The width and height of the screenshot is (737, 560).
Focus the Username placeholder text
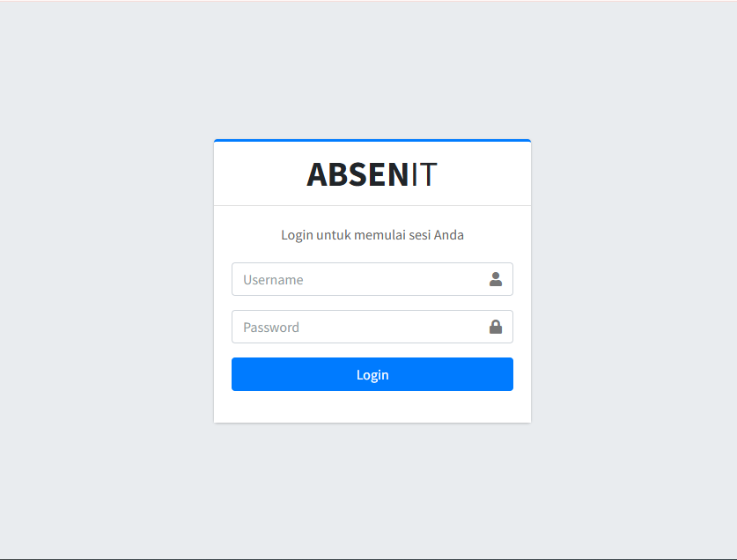coord(273,278)
